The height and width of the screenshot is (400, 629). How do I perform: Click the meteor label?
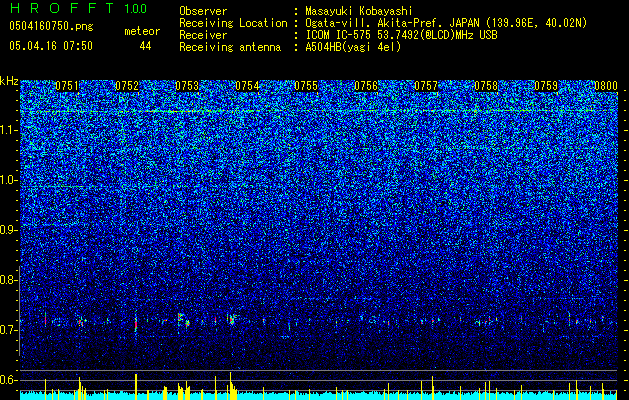142,31
